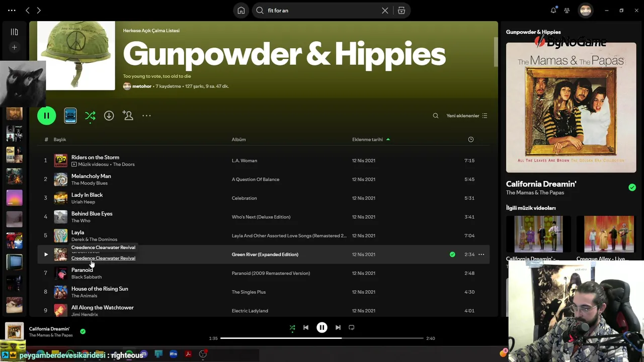Play the hovered Green River track
Screen dimensions: 644x362
(46, 254)
